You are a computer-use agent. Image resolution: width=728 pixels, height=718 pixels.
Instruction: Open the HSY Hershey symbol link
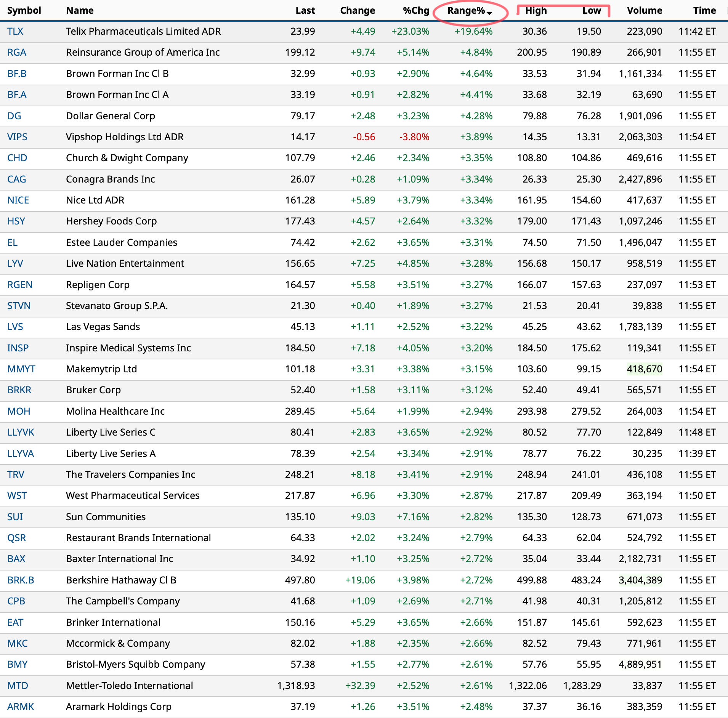point(16,221)
